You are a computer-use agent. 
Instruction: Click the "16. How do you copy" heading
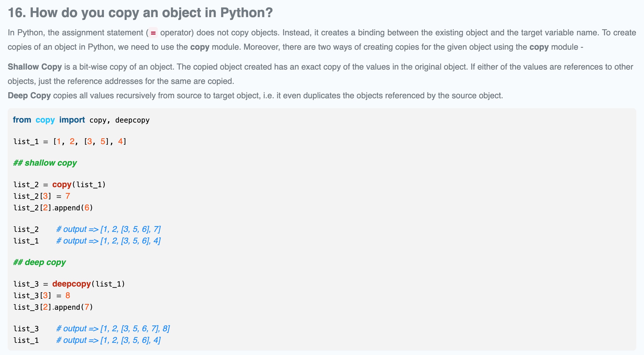140,13
